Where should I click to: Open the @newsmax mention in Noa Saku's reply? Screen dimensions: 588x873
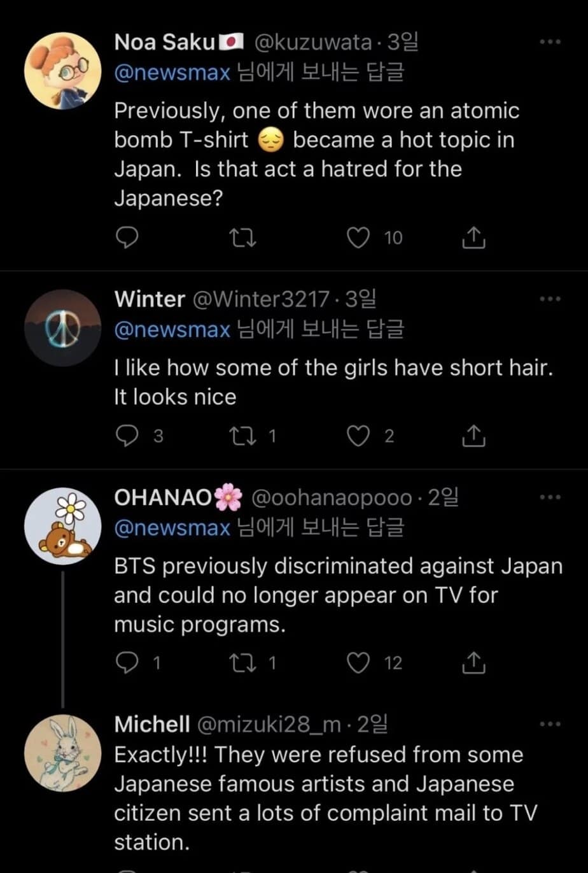[172, 73]
